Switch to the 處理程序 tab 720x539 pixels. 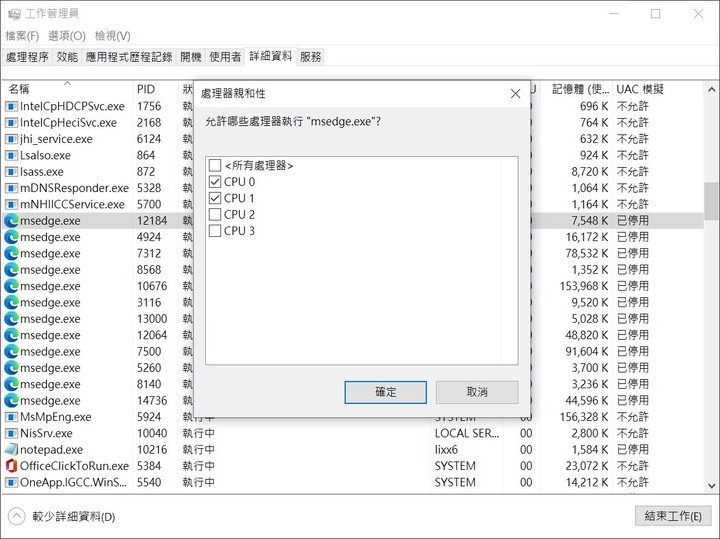click(x=28, y=57)
